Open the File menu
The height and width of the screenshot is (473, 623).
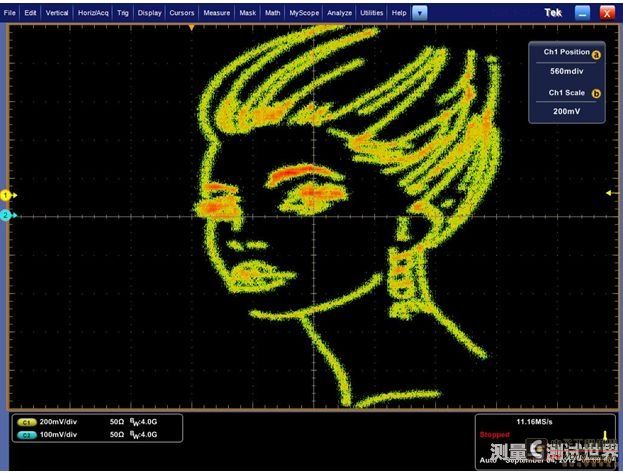point(10,13)
